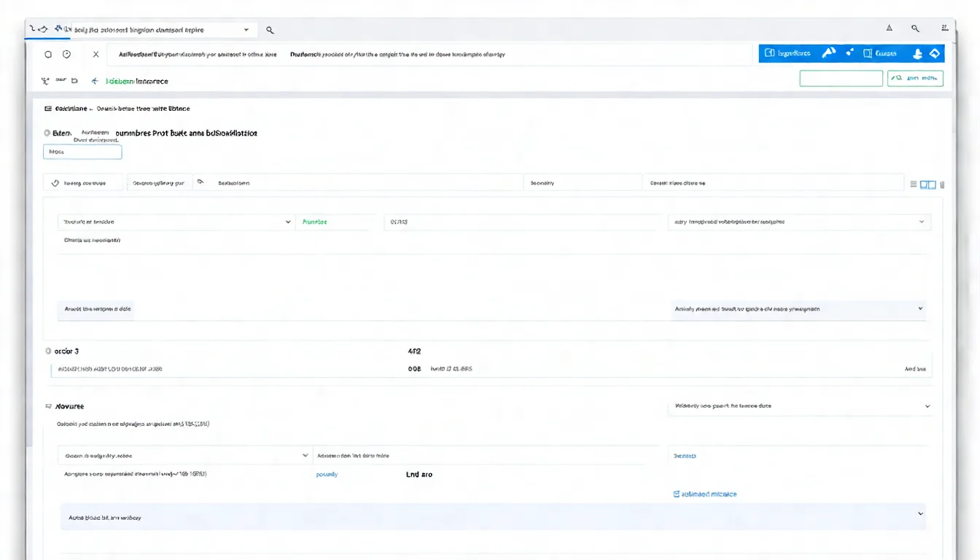Image resolution: width=980 pixels, height=560 pixels.
Task: Click the warning triangle icon in the title bar
Action: pos(889,28)
